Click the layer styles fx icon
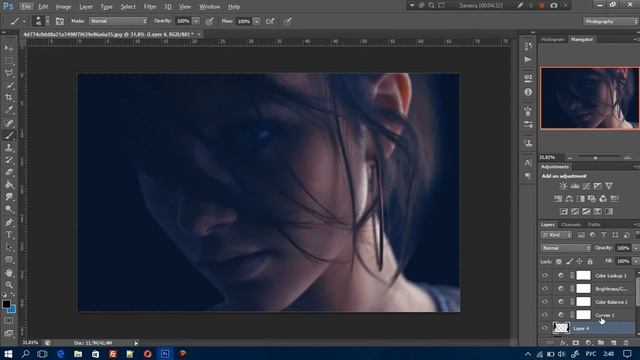Screen dimensions: 640x360 click(563, 343)
